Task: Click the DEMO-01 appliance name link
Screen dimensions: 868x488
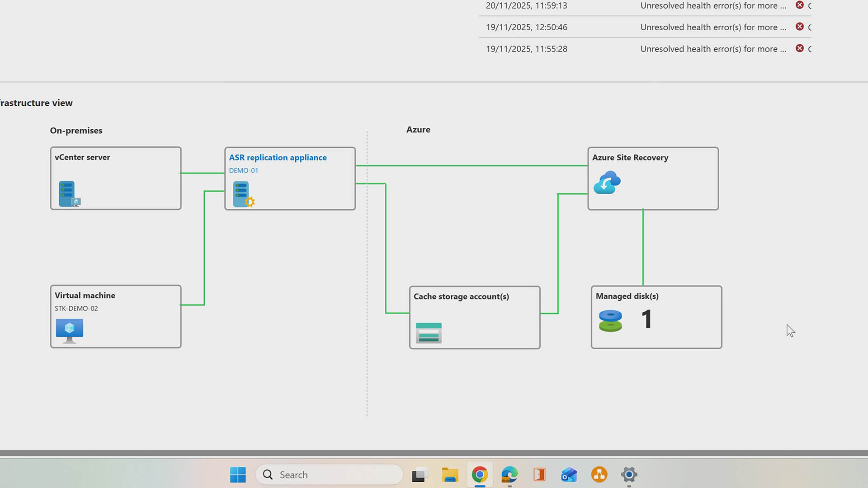Action: (x=243, y=171)
